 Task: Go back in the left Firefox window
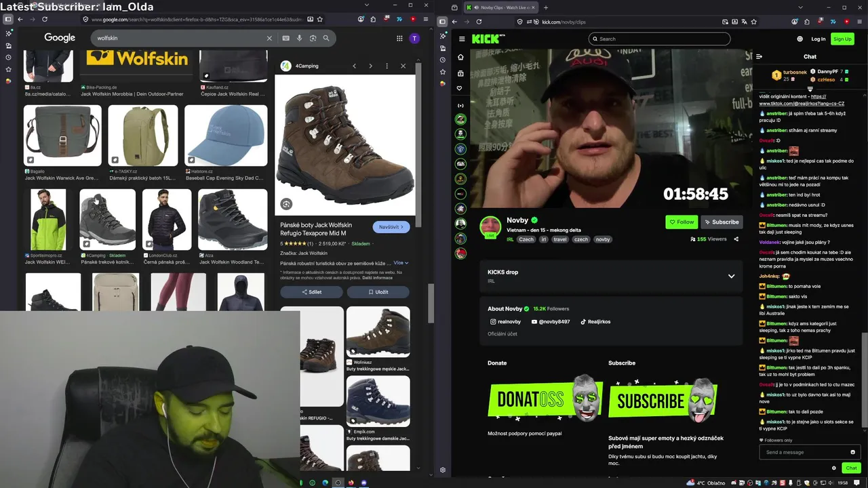click(x=20, y=19)
